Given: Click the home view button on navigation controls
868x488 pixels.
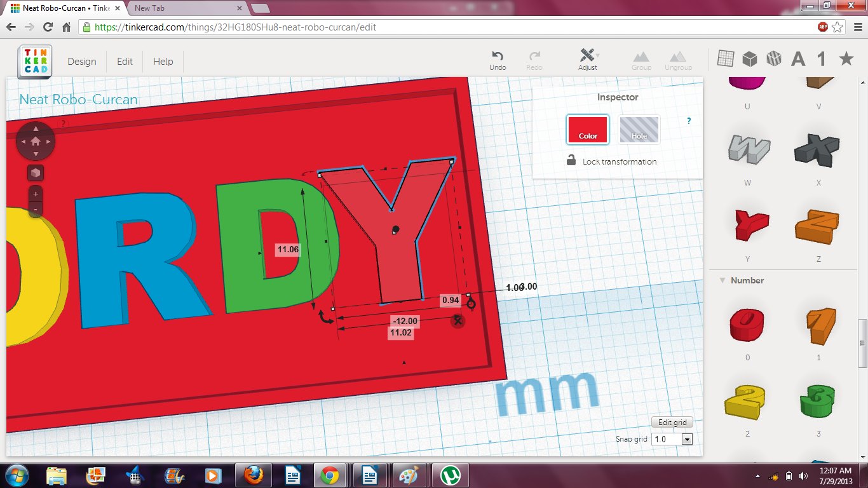Looking at the screenshot, I should [x=35, y=141].
